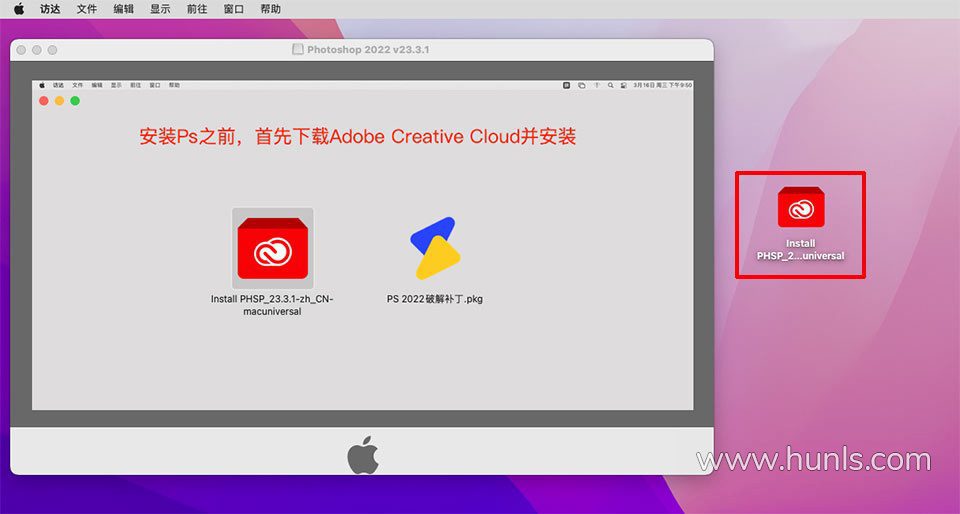Click the Photoshop 2022 disk icon in title bar
The image size is (960, 514).
click(x=297, y=49)
